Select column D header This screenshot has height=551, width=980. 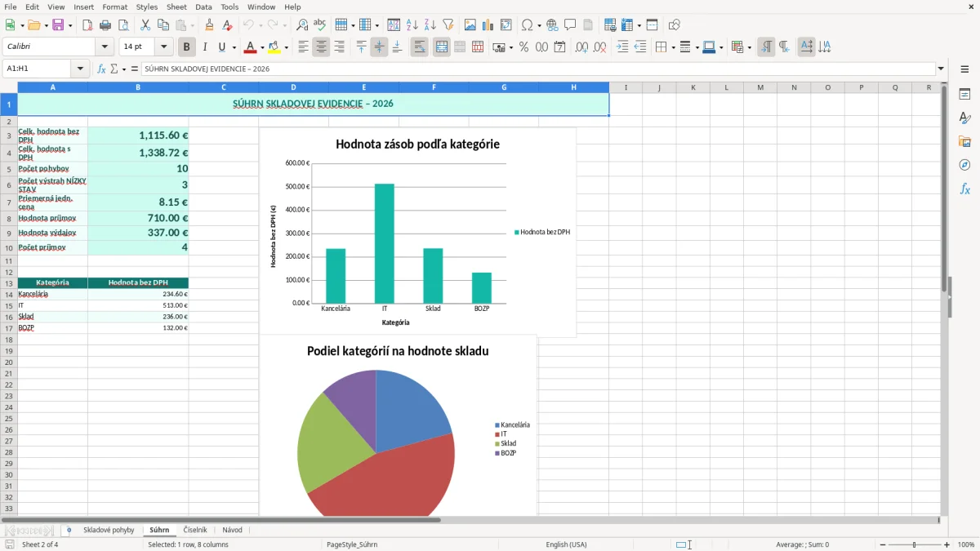click(293, 87)
